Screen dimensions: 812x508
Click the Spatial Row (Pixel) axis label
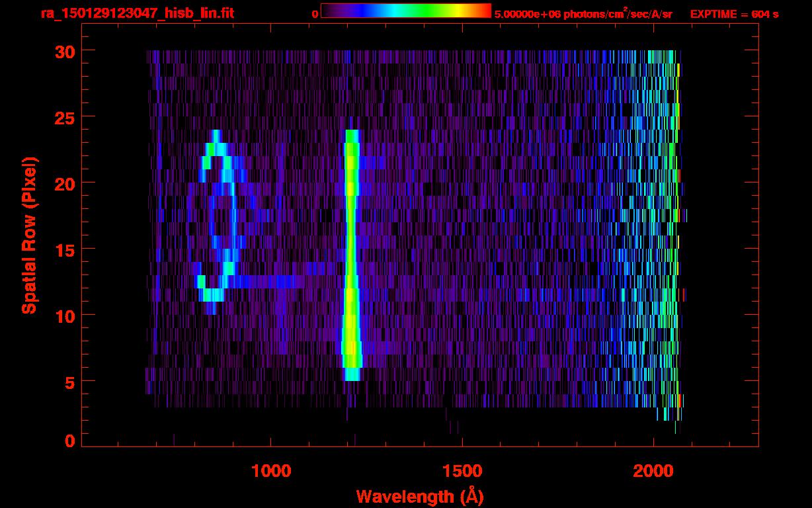pos(29,235)
